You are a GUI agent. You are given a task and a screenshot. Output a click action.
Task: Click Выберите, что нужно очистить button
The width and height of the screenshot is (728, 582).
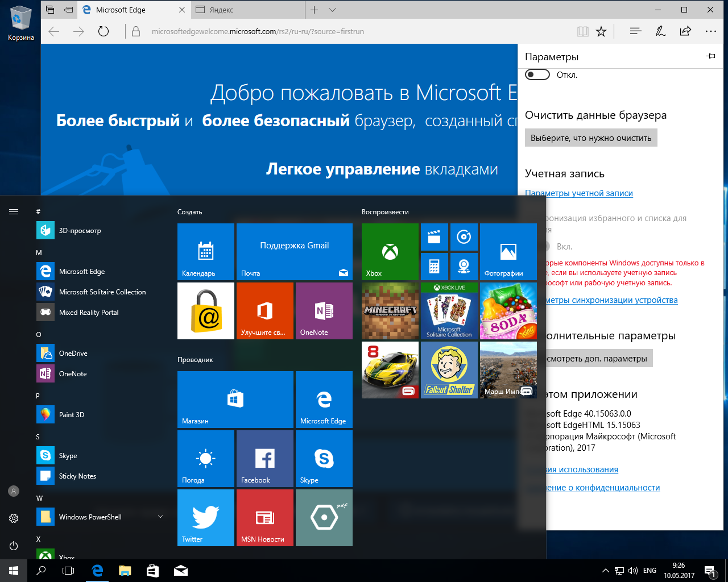click(591, 138)
